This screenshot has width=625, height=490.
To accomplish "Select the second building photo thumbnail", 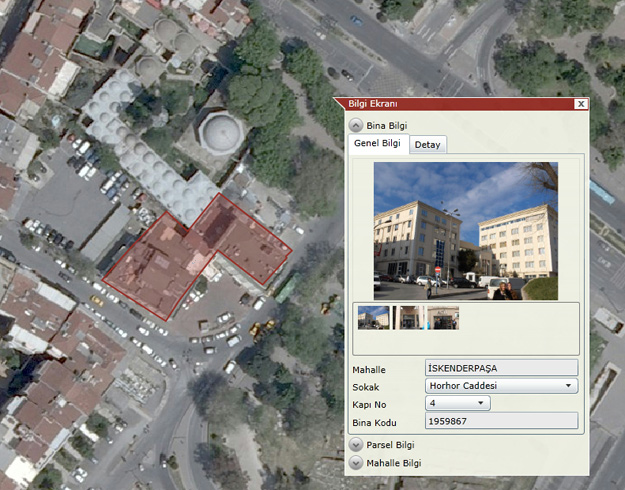I will [407, 317].
